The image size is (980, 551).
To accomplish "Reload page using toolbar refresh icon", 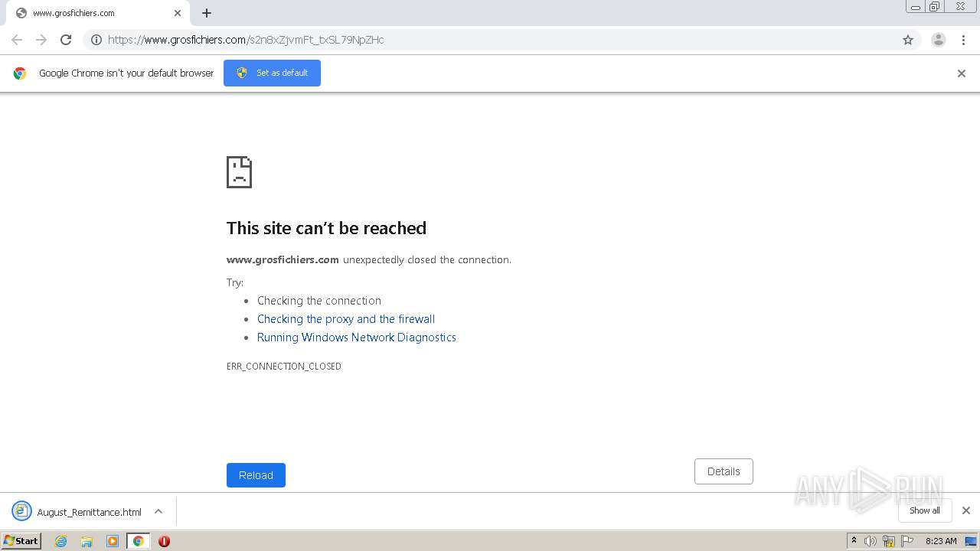I will click(x=66, y=40).
